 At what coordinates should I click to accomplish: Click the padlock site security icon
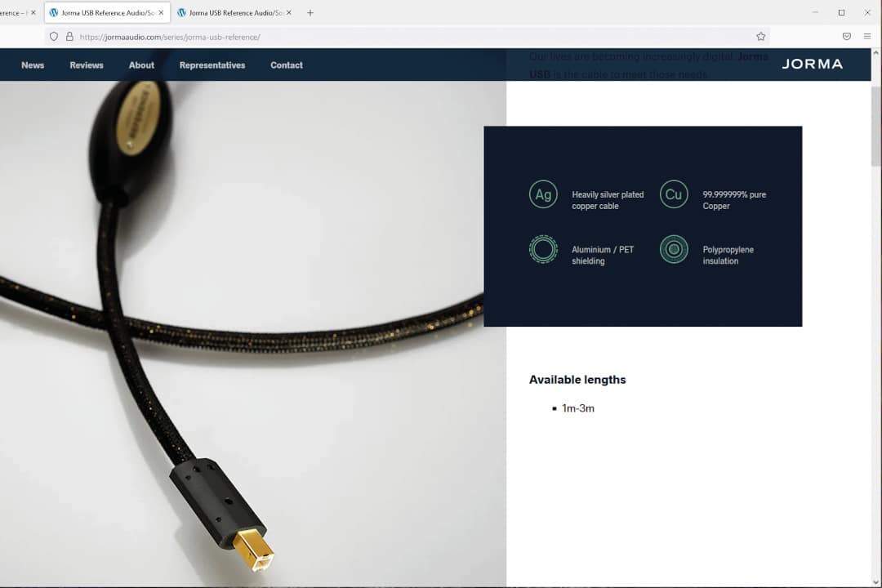coord(69,37)
